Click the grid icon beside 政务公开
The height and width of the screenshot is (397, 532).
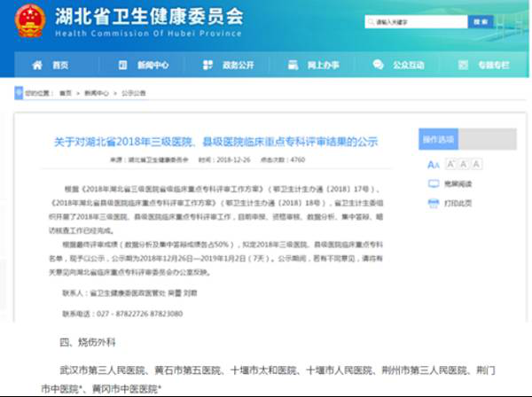207,65
